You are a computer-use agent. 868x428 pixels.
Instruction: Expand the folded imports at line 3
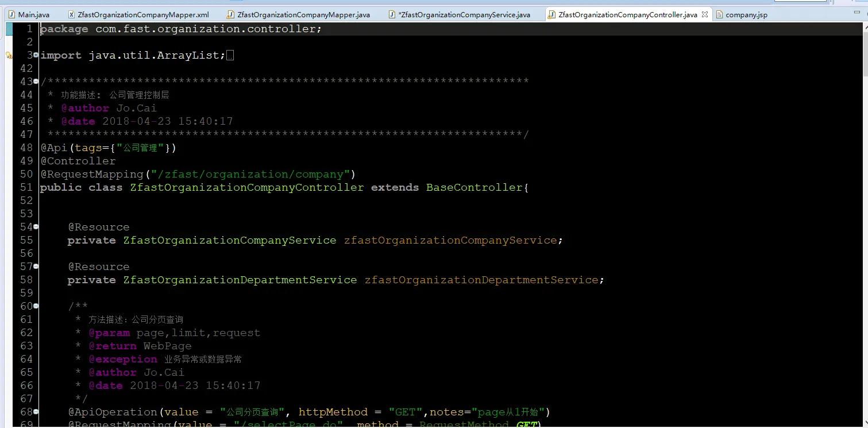coord(36,55)
